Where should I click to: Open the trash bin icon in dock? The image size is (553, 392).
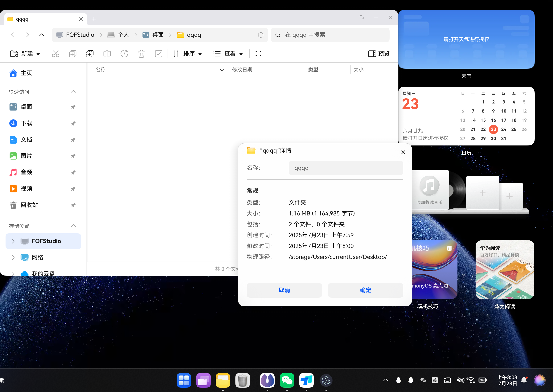[242, 380]
